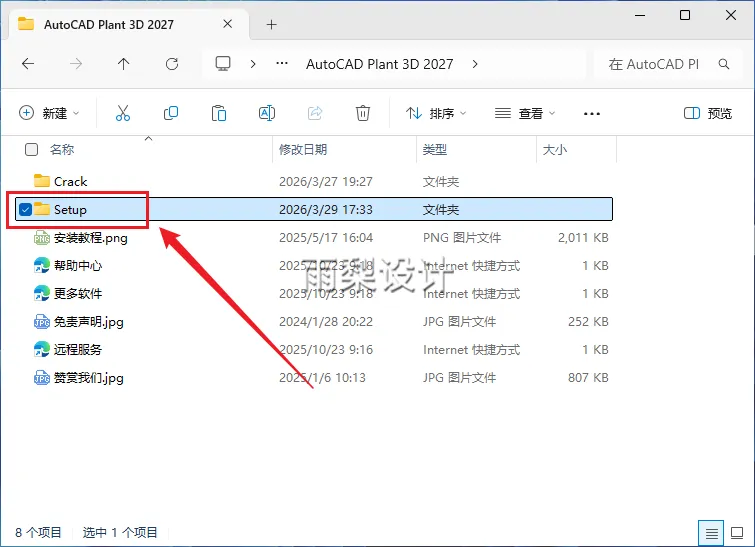Viewport: 755px width, 547px height.
Task: Click the 安装教程.png file icon
Action: (x=42, y=237)
